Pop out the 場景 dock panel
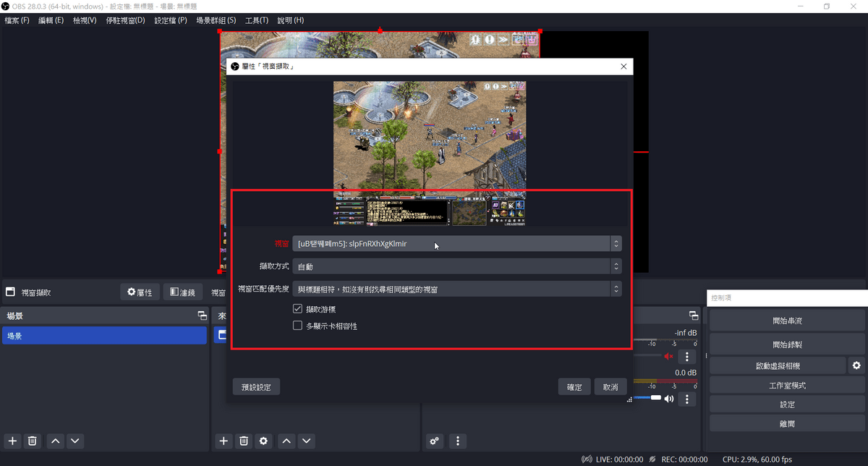 coord(203,316)
